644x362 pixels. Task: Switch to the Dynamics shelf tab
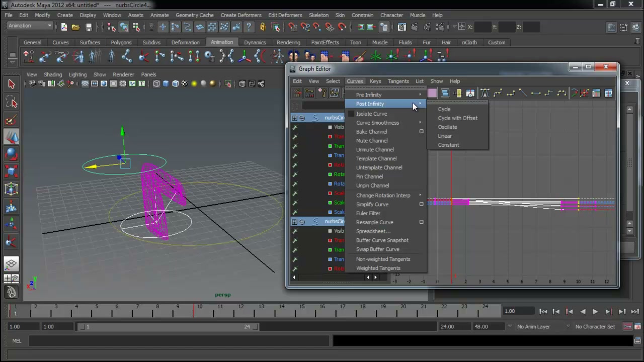(x=255, y=43)
